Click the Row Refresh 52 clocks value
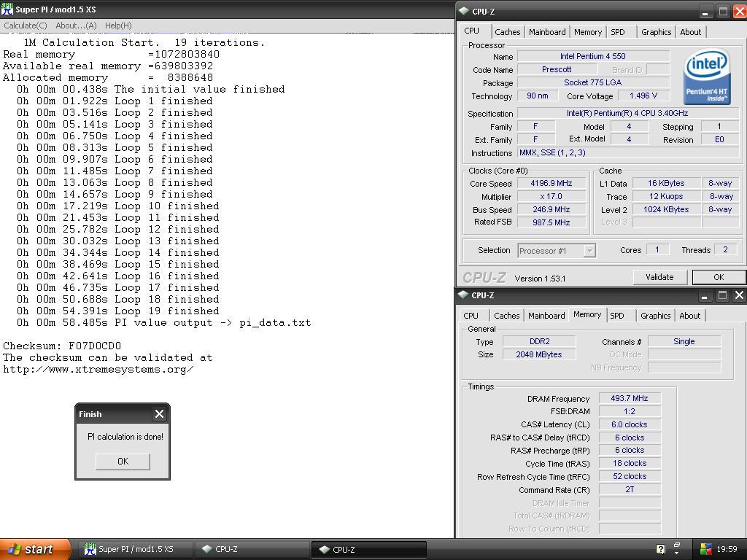747x560 pixels. 630,476
